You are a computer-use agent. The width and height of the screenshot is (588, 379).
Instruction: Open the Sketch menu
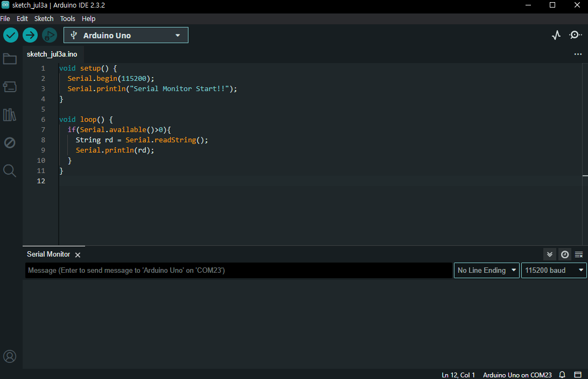coord(44,18)
